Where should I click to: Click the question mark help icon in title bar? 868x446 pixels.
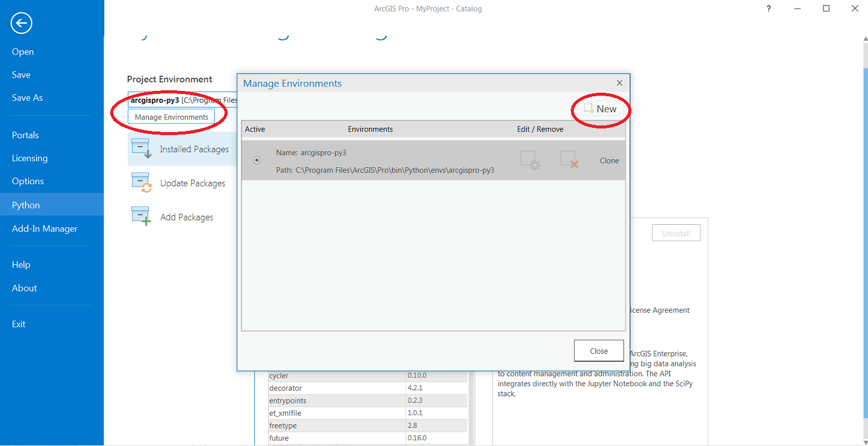(769, 8)
